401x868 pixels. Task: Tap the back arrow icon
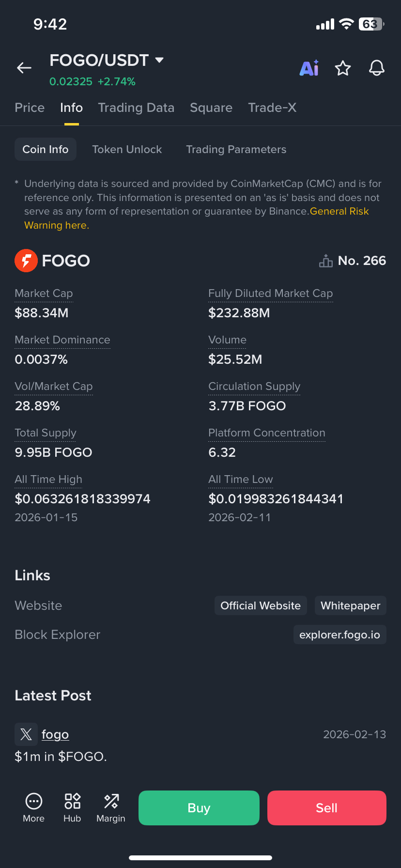point(24,68)
